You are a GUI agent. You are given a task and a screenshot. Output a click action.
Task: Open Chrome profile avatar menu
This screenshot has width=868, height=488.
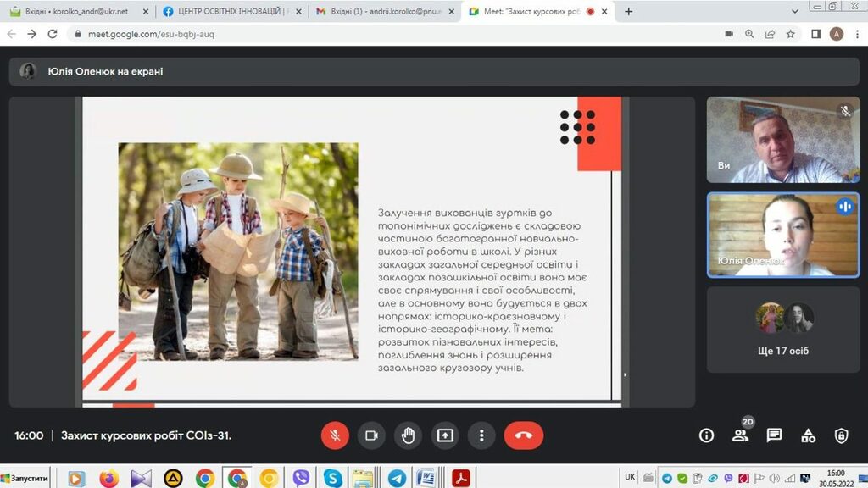click(837, 34)
